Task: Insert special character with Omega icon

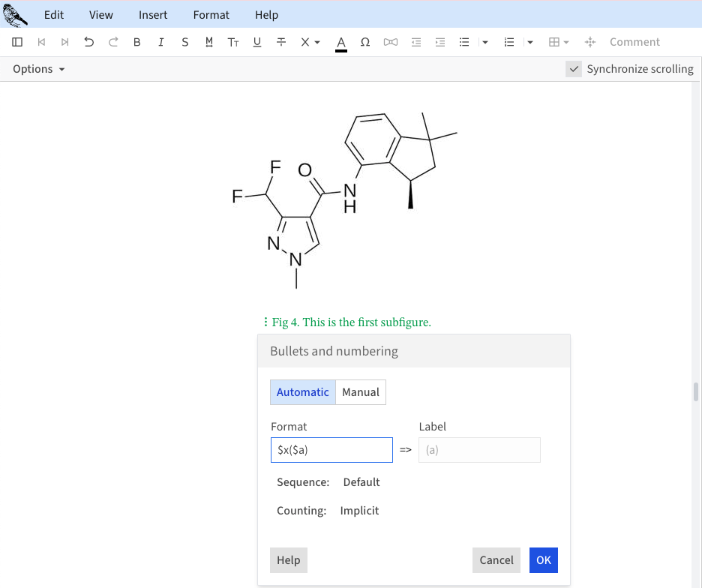Action: pos(365,42)
